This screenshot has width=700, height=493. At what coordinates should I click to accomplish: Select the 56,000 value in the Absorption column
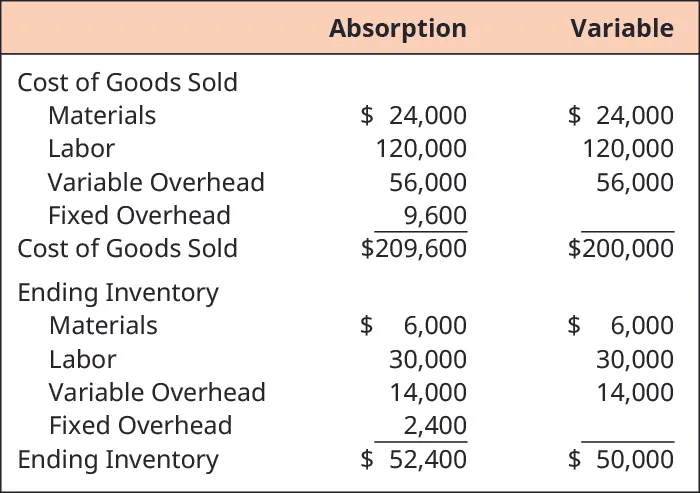[428, 182]
